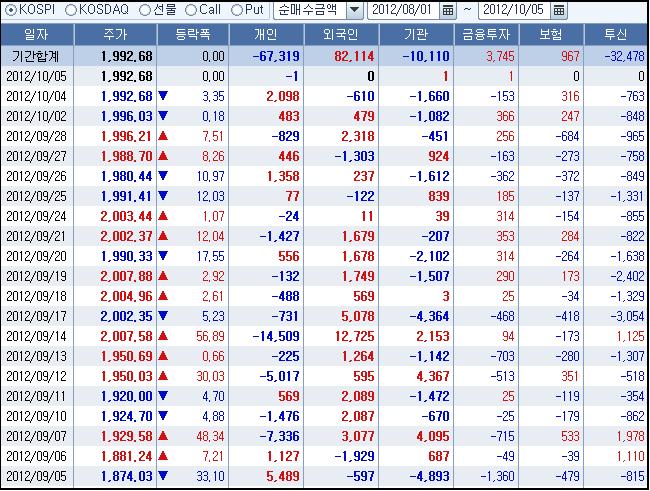Viewport: 650px width, 491px height.
Task: Click the 기관 column header
Action: click(416, 34)
